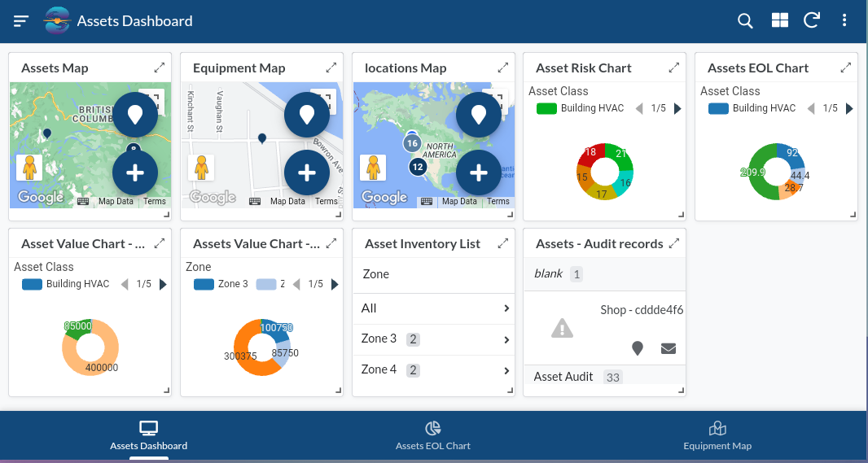This screenshot has width=868, height=463.
Task: Refresh the dashboard with sync icon
Action: point(812,21)
